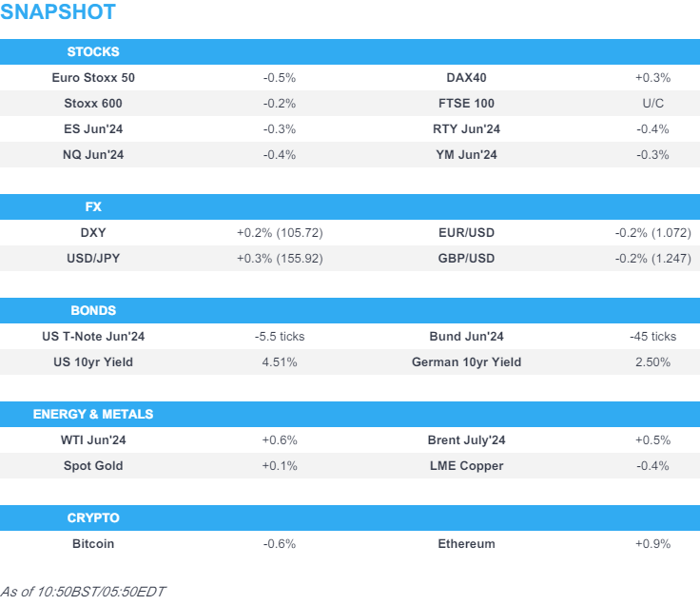Click the Bitcoin label
This screenshot has width=700, height=605.
[x=93, y=544]
